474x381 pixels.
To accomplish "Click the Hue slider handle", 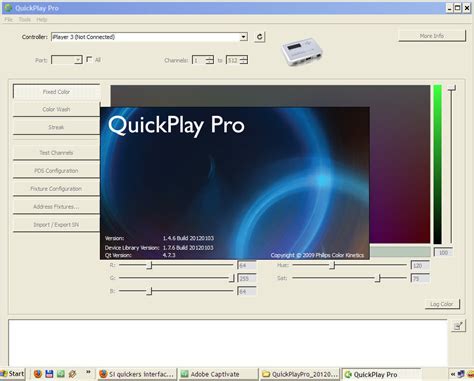I will [332, 265].
